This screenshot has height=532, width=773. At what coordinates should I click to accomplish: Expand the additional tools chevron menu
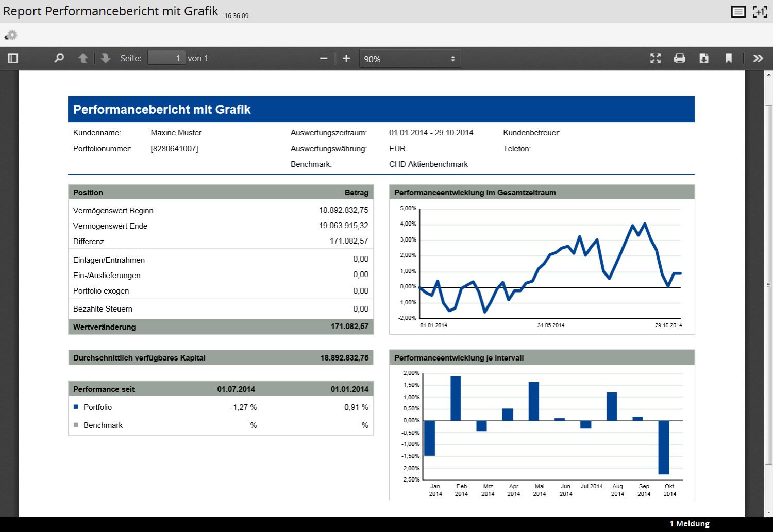click(758, 58)
